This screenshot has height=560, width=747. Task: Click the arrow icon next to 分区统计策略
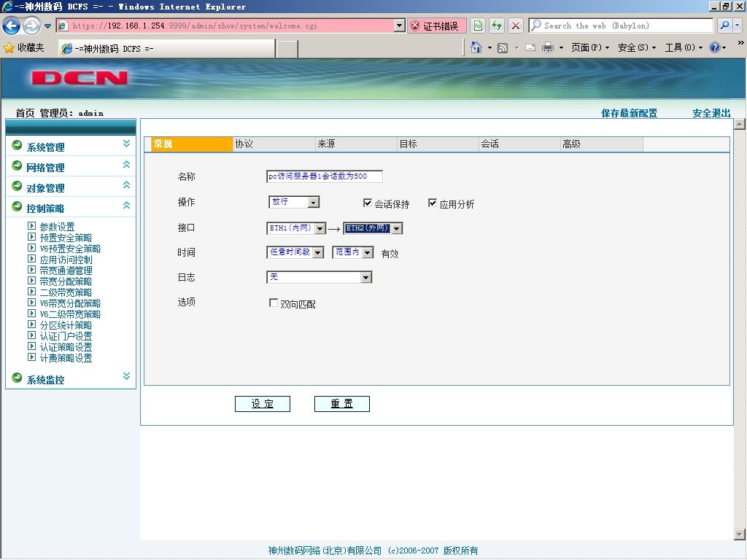(32, 324)
